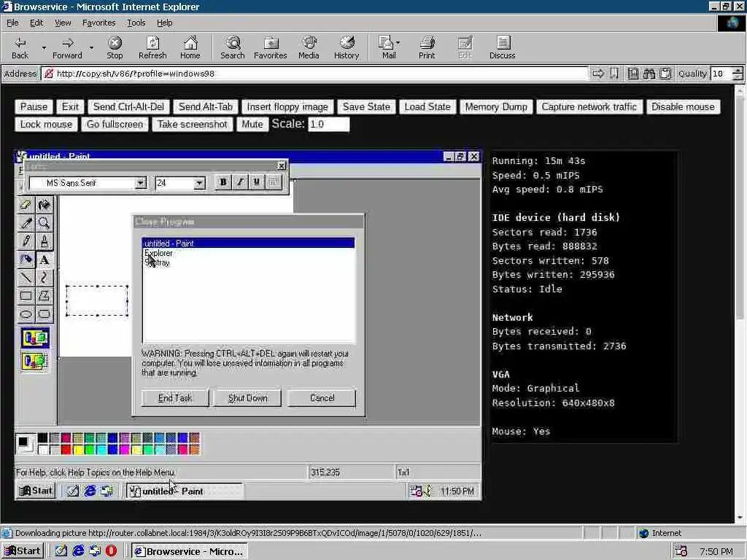747x560 pixels.
Task: Pick the yellow color swatch in palette
Action: [x=77, y=449]
